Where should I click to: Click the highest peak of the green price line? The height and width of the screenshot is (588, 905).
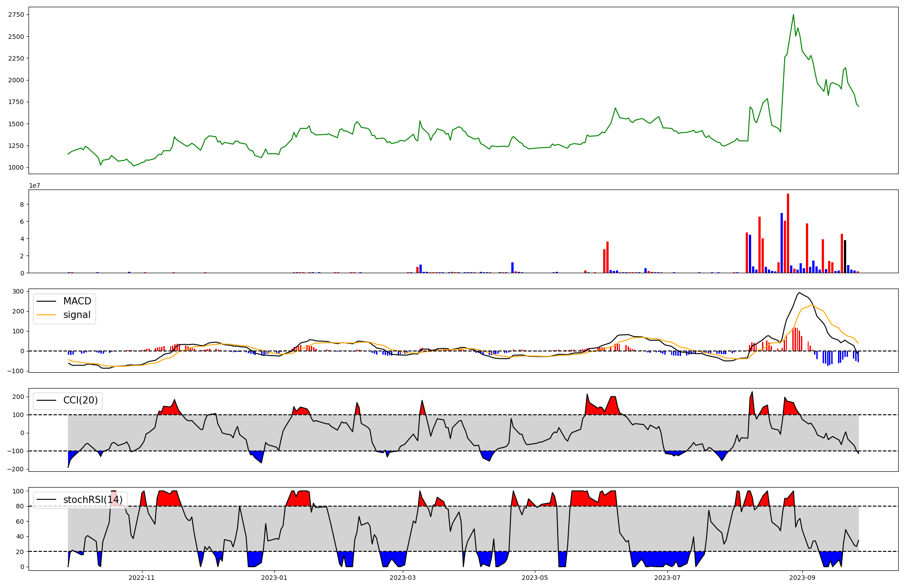pyautogui.click(x=793, y=14)
